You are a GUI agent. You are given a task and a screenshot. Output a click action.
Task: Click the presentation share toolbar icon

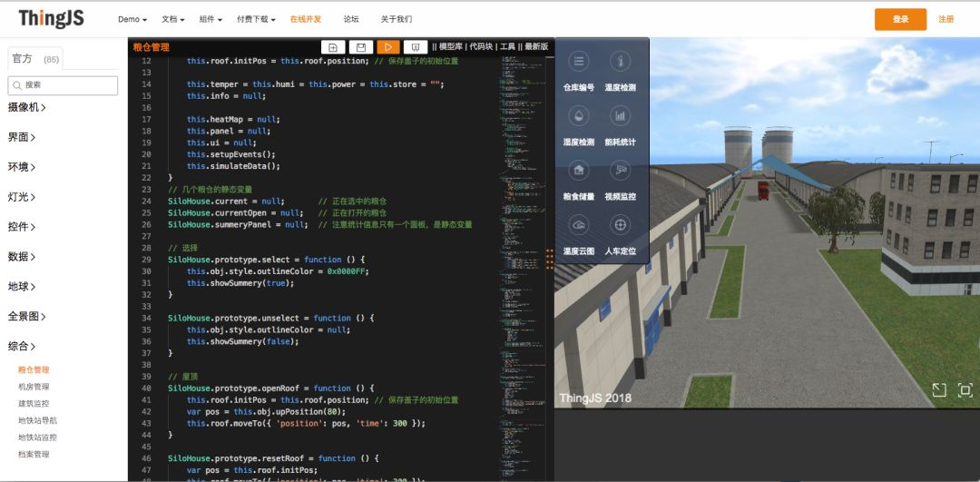[x=416, y=47]
